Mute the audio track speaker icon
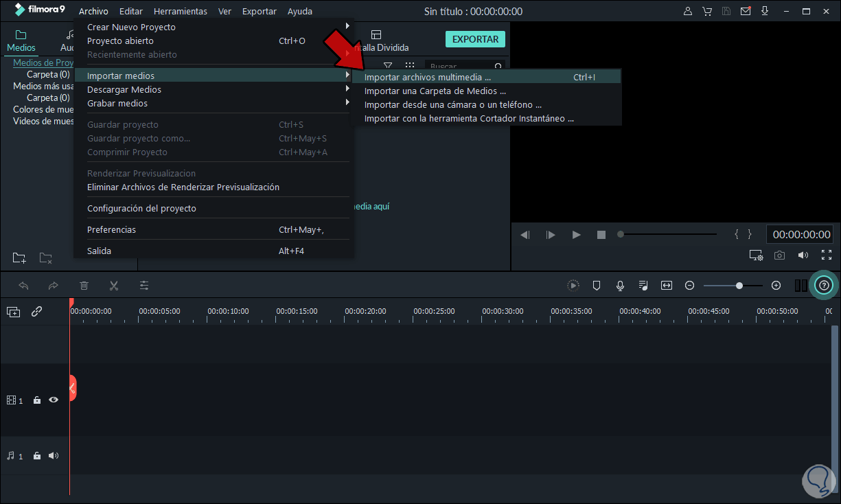841x504 pixels. pyautogui.click(x=53, y=455)
